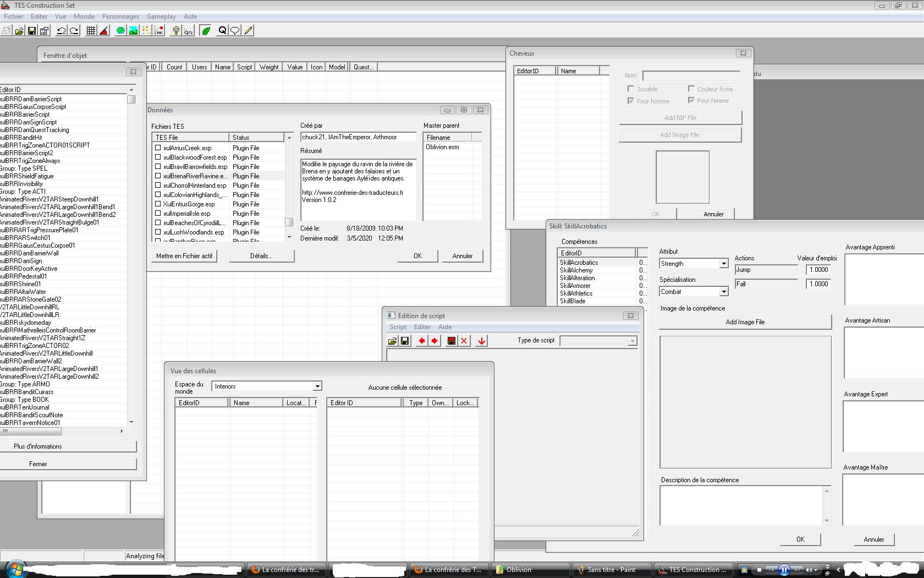Click the green globe world icon
The height and width of the screenshot is (578, 924).
[120, 31]
